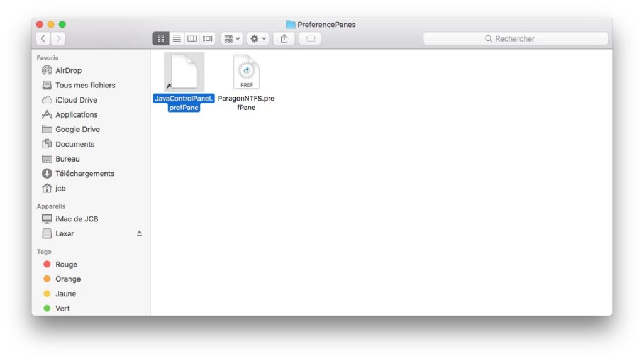Switch to icon view
The height and width of the screenshot is (361, 644).
pos(160,38)
